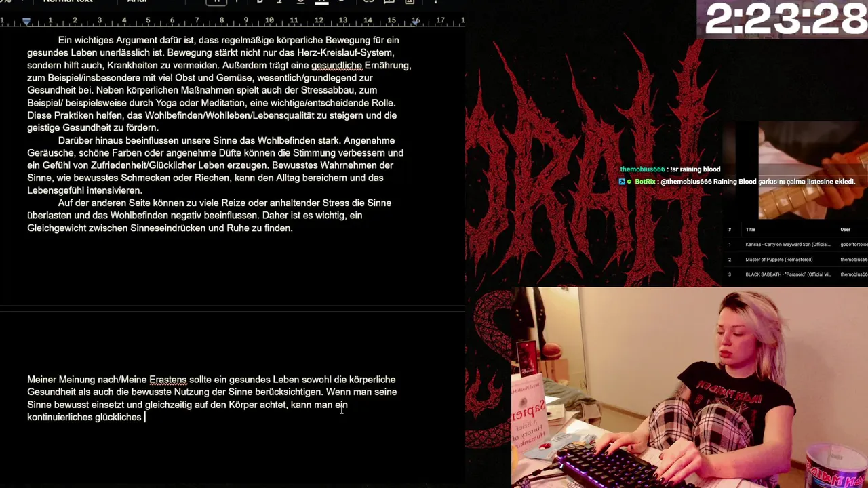Click the phrase "Auf der anderen Seite"
This screenshot has width=868, height=488.
pyautogui.click(x=105, y=203)
